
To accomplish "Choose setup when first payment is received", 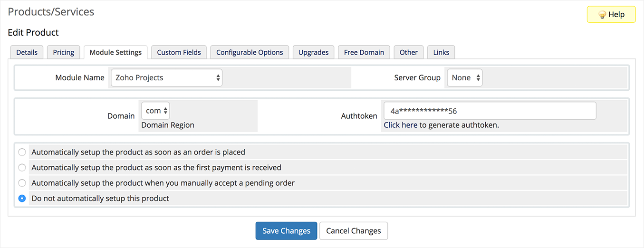I will point(22,168).
